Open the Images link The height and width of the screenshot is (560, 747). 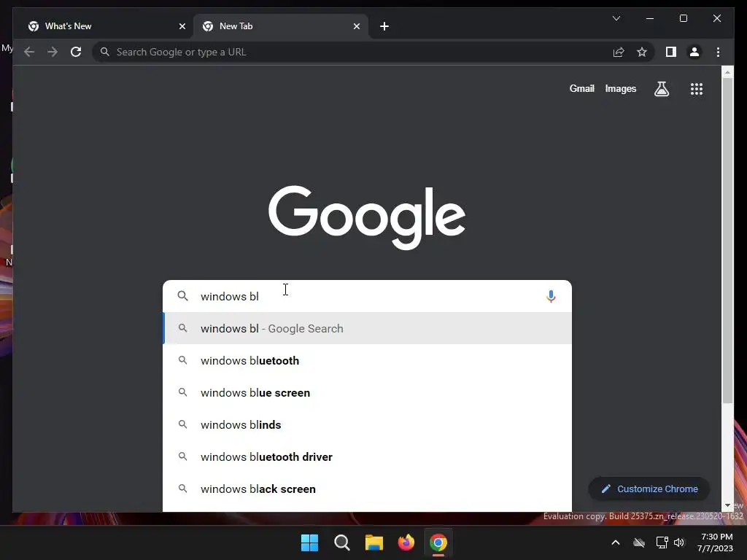620,88
